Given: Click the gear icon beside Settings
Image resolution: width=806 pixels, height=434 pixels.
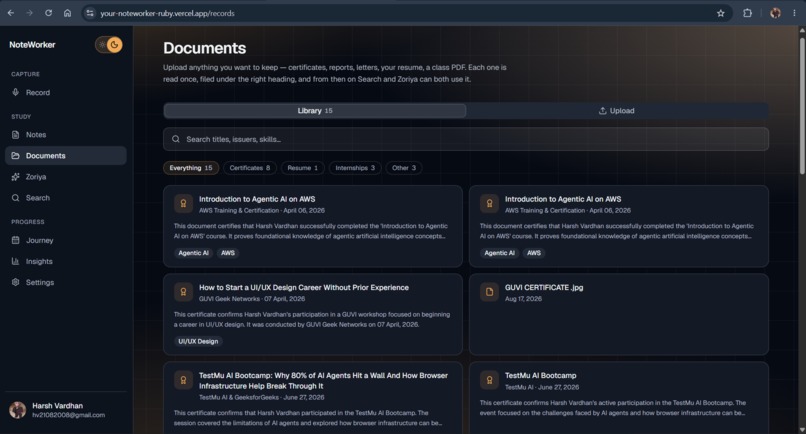Looking at the screenshot, I should point(15,282).
